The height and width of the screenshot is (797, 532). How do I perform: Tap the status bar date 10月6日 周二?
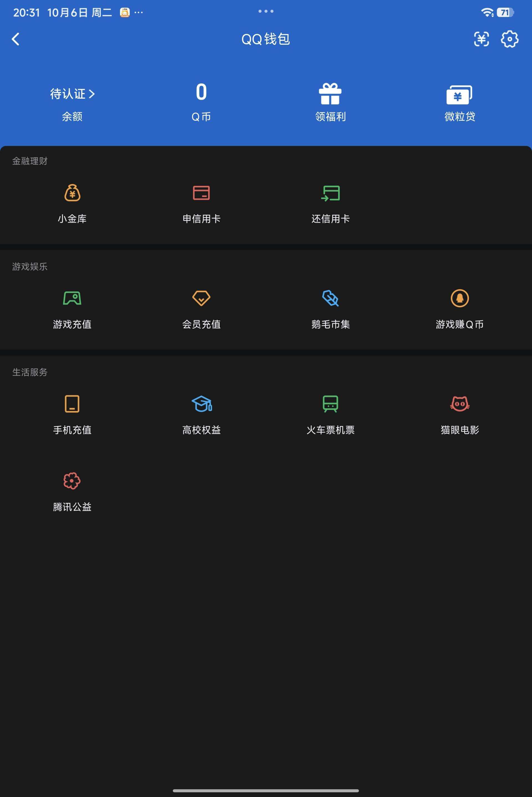coord(80,12)
